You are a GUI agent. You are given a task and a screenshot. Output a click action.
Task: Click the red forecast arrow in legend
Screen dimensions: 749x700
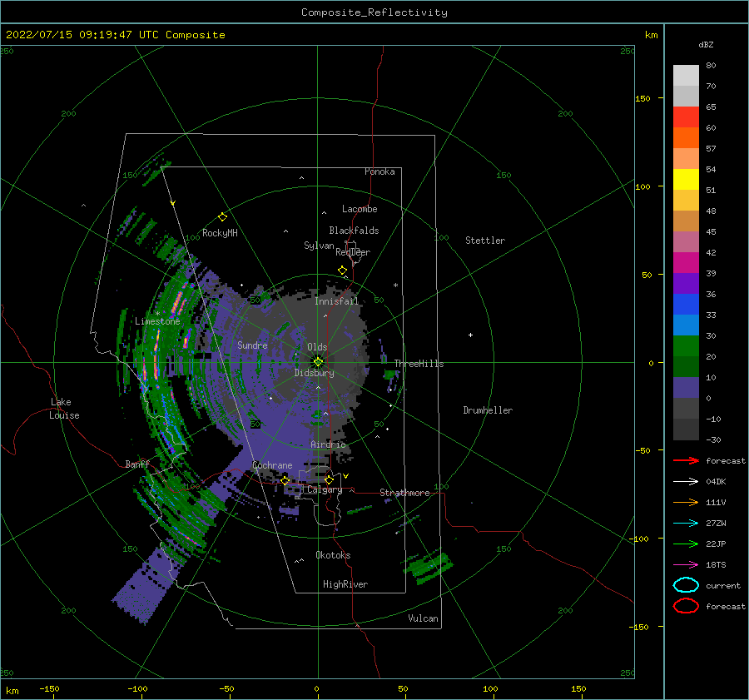coord(686,460)
